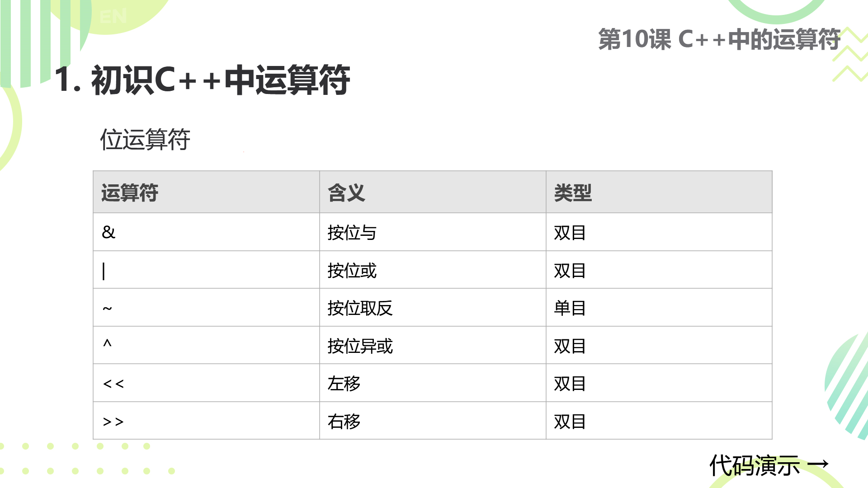
Task: Click the 左移 cell
Action: coord(433,383)
